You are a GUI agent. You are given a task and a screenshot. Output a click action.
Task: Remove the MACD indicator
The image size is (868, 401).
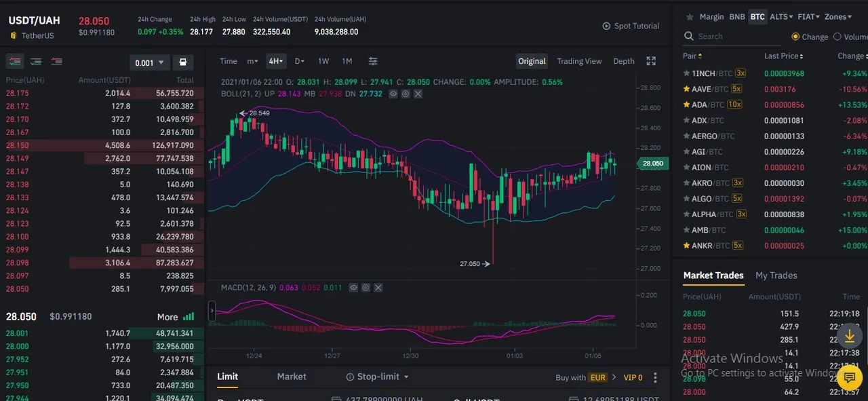click(378, 288)
